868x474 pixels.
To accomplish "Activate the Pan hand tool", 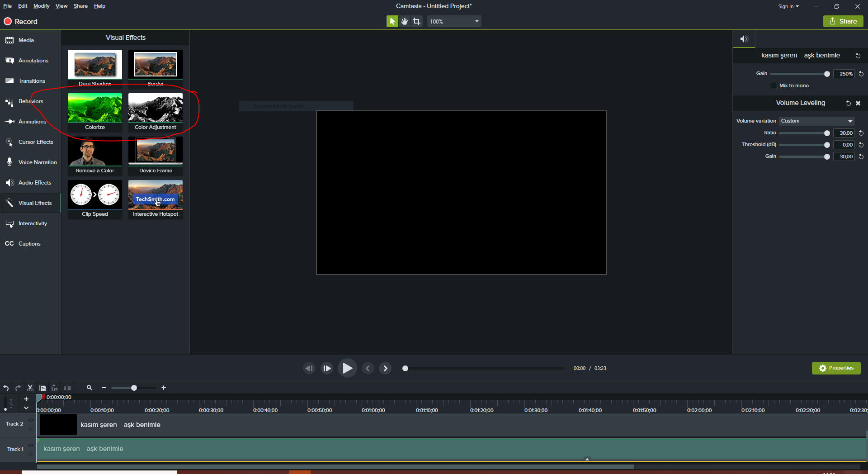I will point(404,21).
